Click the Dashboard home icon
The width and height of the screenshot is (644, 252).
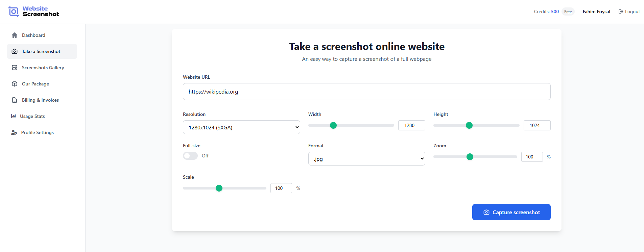15,35
